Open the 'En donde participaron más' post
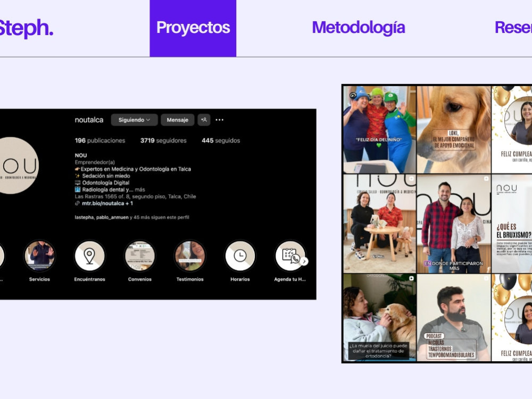Image resolution: width=532 pixels, height=399 pixels. click(454, 223)
